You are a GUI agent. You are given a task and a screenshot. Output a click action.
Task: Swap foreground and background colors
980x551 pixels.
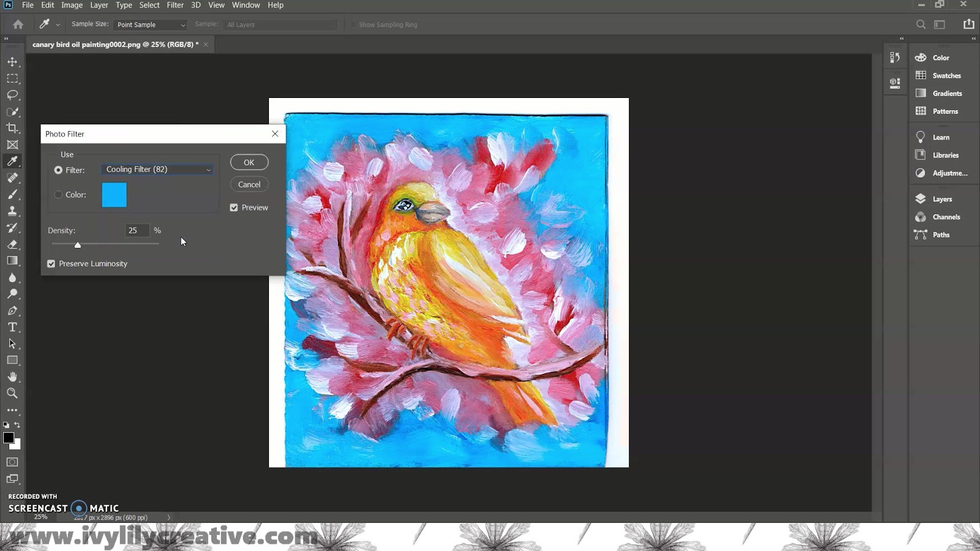[x=17, y=425]
